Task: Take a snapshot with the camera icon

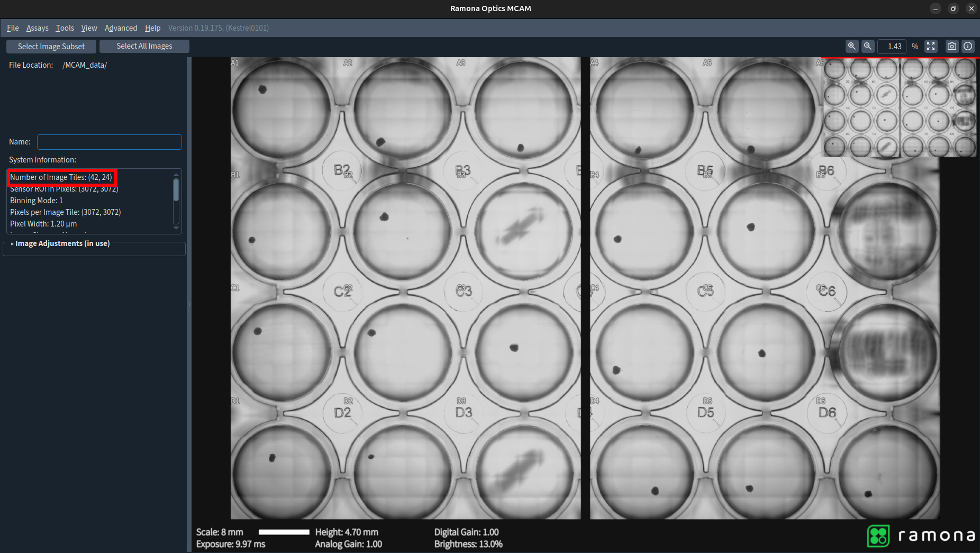Action: click(x=951, y=46)
